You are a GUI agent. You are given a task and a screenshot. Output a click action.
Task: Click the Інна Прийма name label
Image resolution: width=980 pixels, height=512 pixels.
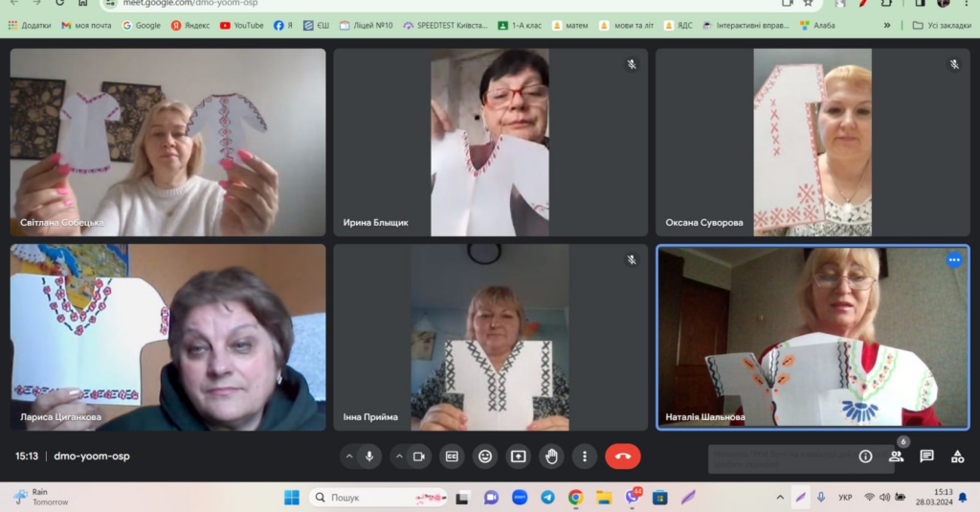370,416
